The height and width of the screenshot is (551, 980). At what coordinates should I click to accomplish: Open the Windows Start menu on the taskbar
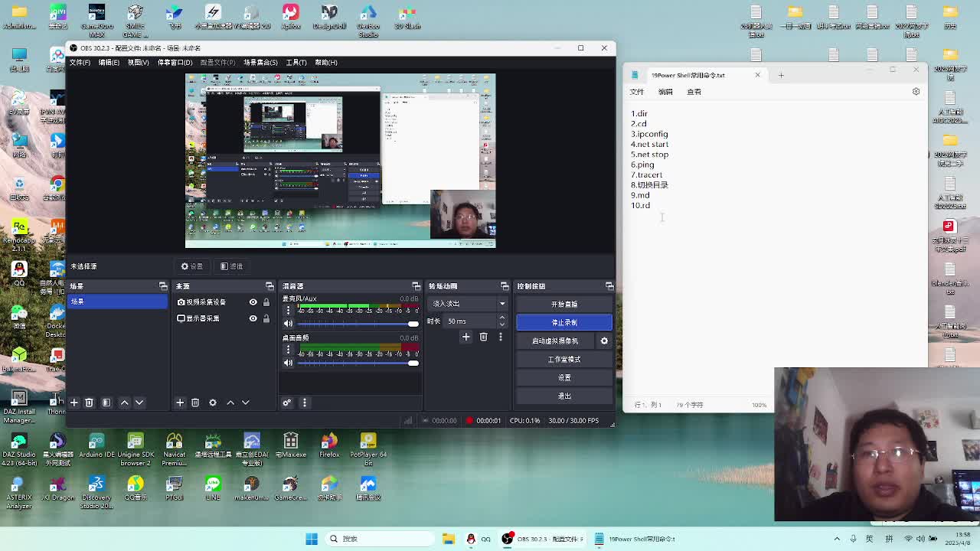pyautogui.click(x=312, y=539)
